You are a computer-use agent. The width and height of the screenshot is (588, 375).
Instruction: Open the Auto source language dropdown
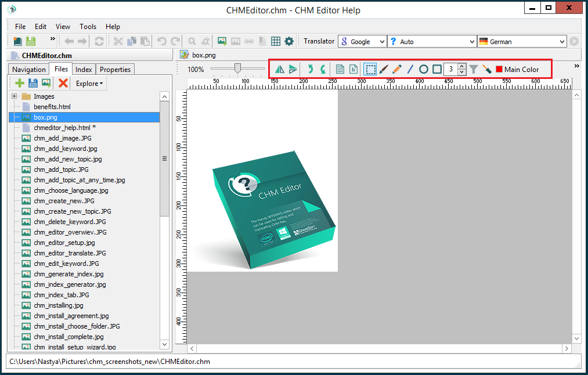431,41
